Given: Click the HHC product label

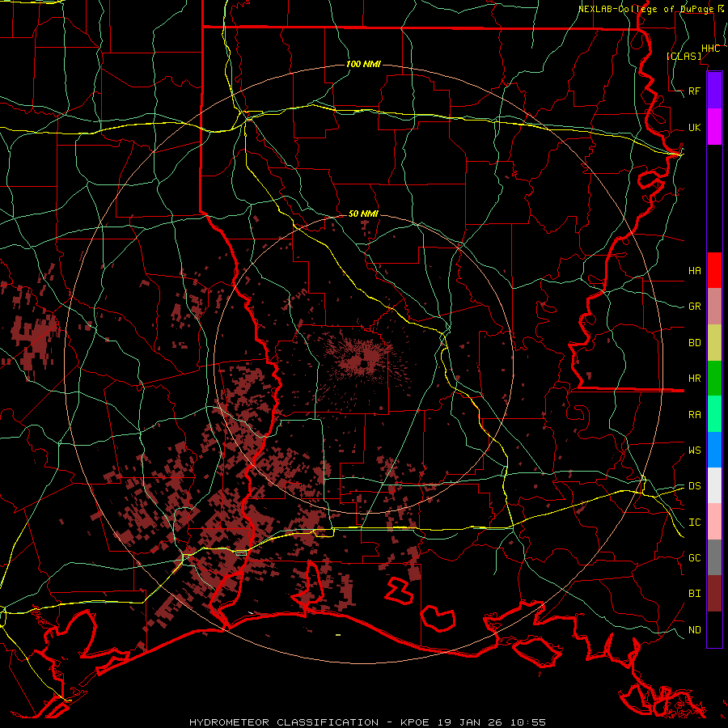Looking at the screenshot, I should coord(711,49).
